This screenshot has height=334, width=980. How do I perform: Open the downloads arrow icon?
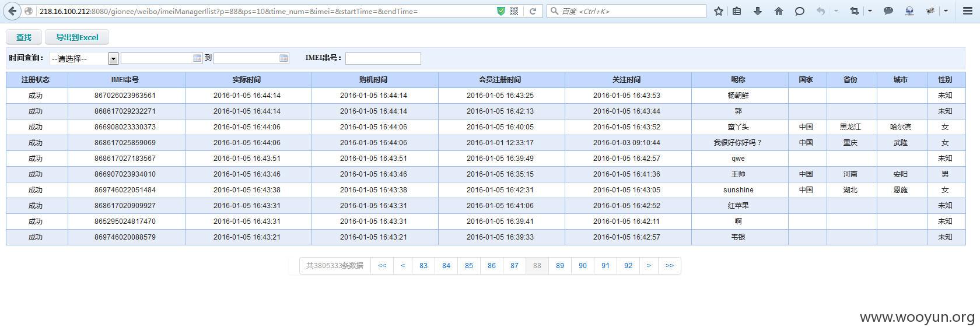(x=758, y=11)
